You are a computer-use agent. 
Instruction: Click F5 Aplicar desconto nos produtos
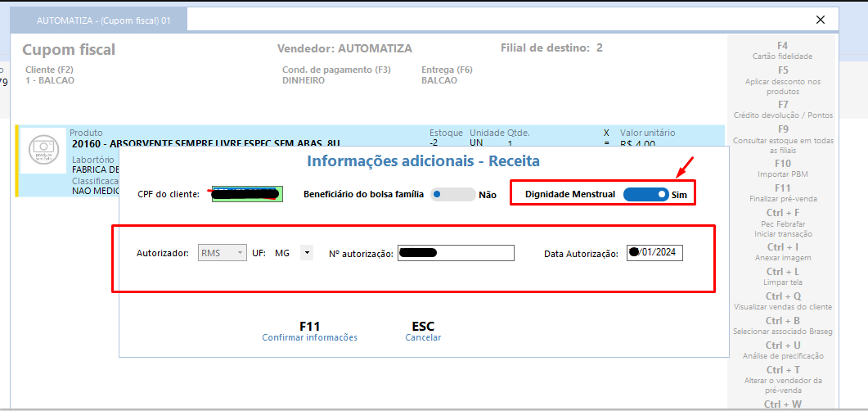[x=783, y=80]
